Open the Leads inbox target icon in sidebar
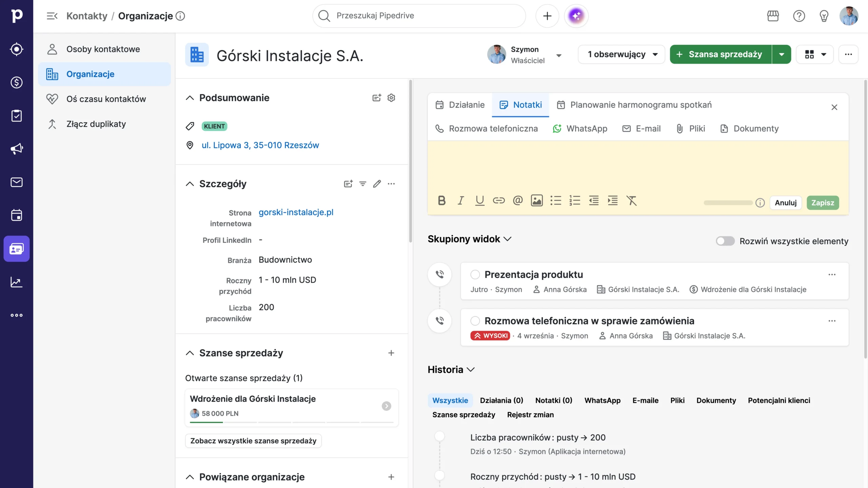Viewport: 868px width, 488px height. tap(16, 49)
